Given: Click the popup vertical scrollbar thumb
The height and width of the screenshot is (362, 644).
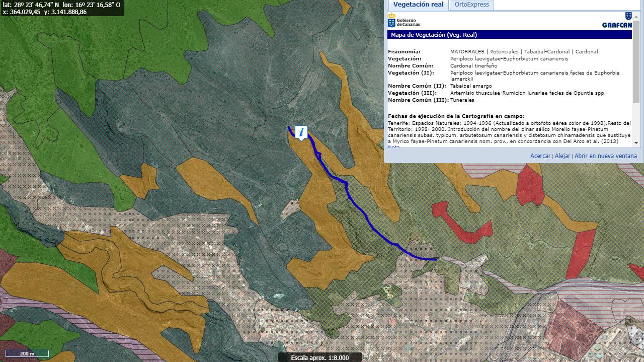Looking at the screenshot, I should (636, 61).
